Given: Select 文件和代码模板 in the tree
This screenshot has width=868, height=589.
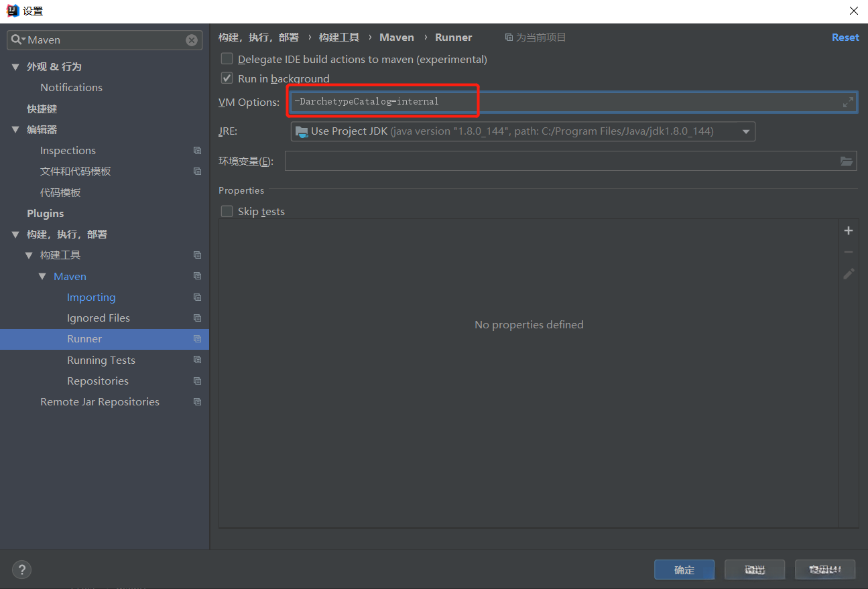Looking at the screenshot, I should coord(76,172).
